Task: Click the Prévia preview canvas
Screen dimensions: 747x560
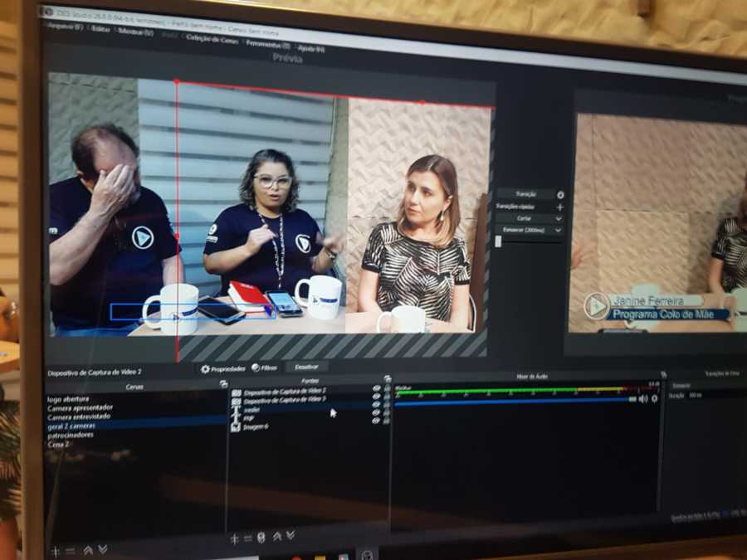Action: pyautogui.click(x=270, y=213)
